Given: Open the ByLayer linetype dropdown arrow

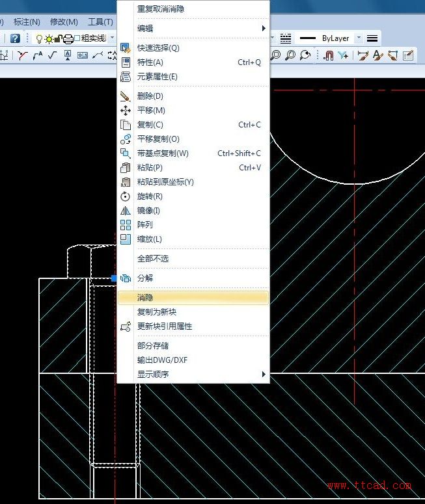Looking at the screenshot, I should 359,38.
